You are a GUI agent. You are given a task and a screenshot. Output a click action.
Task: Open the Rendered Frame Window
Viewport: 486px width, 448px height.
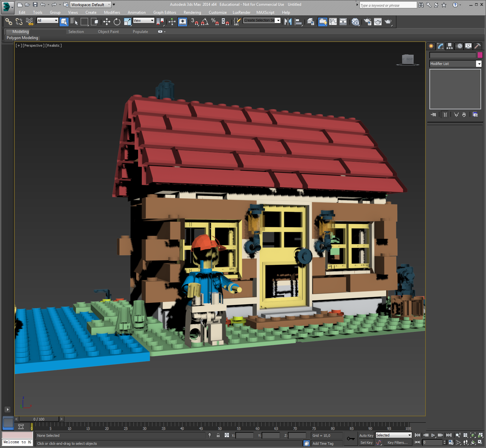click(378, 21)
